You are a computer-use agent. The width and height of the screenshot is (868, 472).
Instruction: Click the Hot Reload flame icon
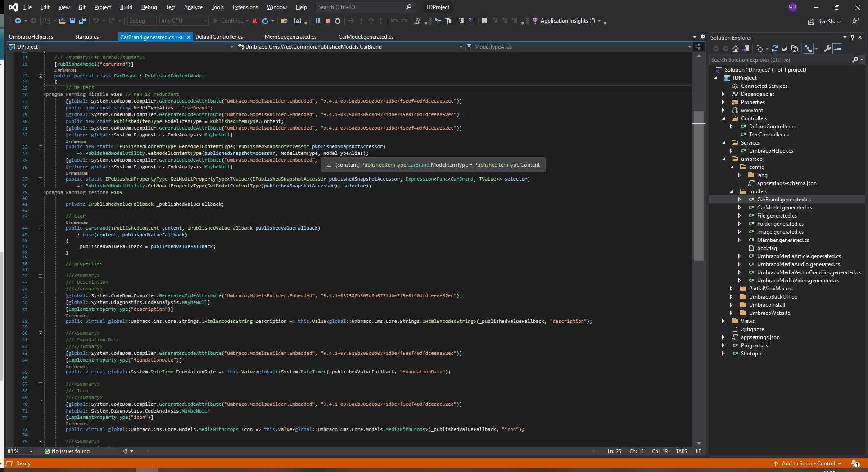(x=255, y=21)
